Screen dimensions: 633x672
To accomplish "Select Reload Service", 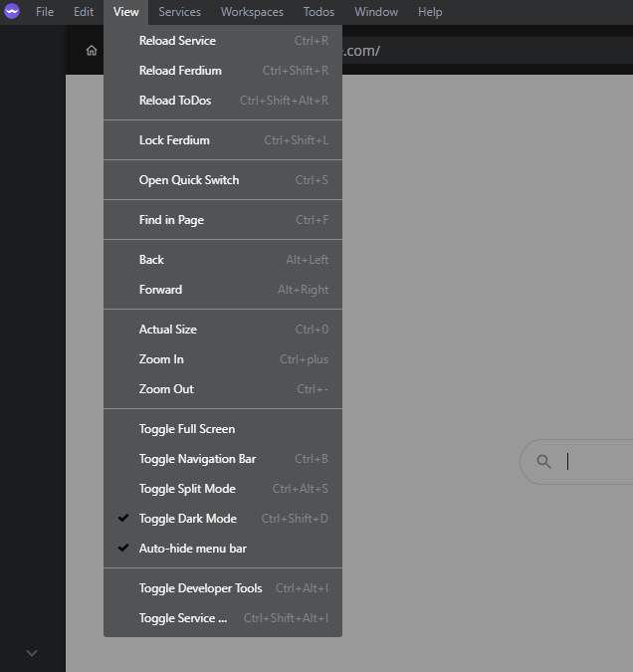I will (223, 41).
